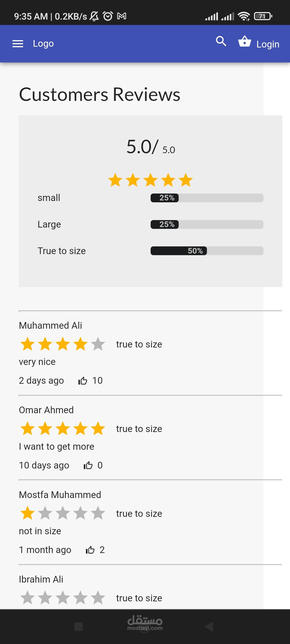
Task: Click the overall five-star rating row
Action: coord(150,180)
